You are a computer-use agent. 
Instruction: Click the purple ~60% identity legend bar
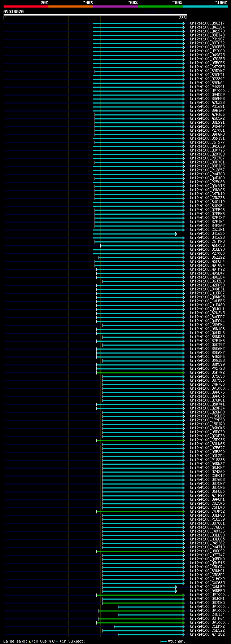115,6
